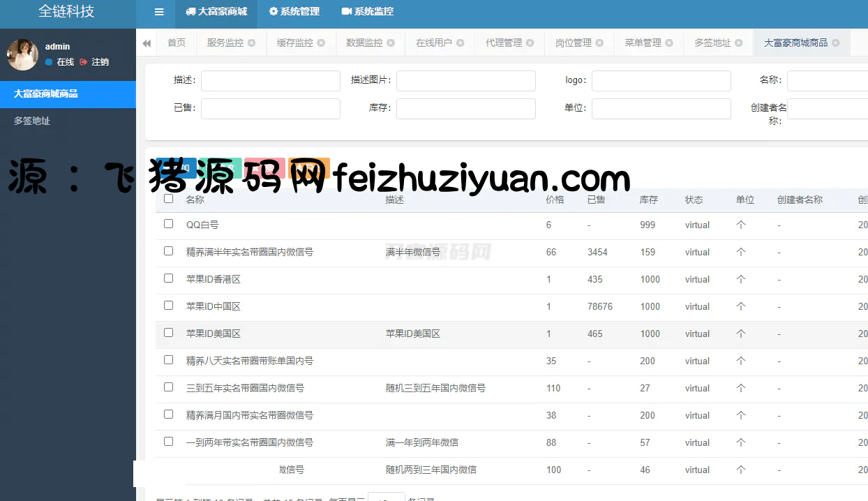Screen dimensions: 868x501
Task: Close the 大富豪商城商品 tab
Action: click(836, 43)
